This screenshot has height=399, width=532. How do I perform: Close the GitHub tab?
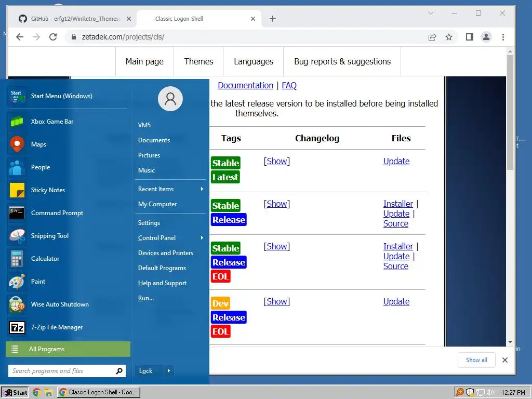coord(129,19)
